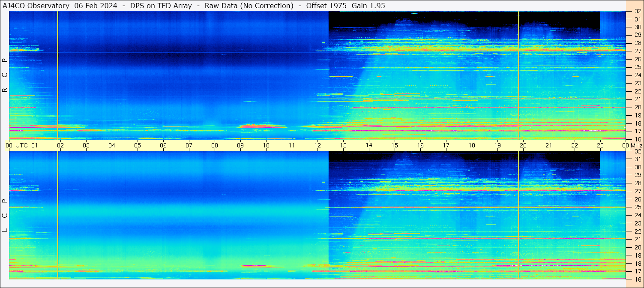This screenshot has height=288, width=644.
Task: Select the 20 MHz label in LCP panel scale
Action: [x=637, y=247]
